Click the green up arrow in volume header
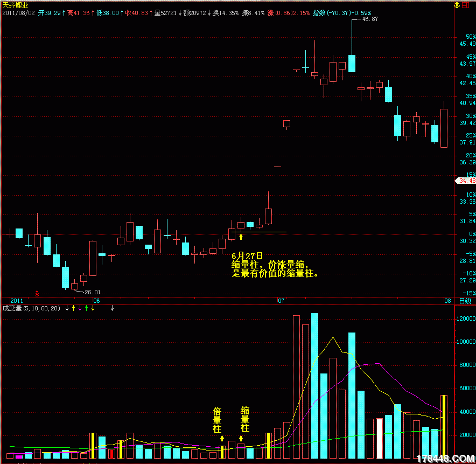Viewport: 476px width, 464px height. click(86, 308)
